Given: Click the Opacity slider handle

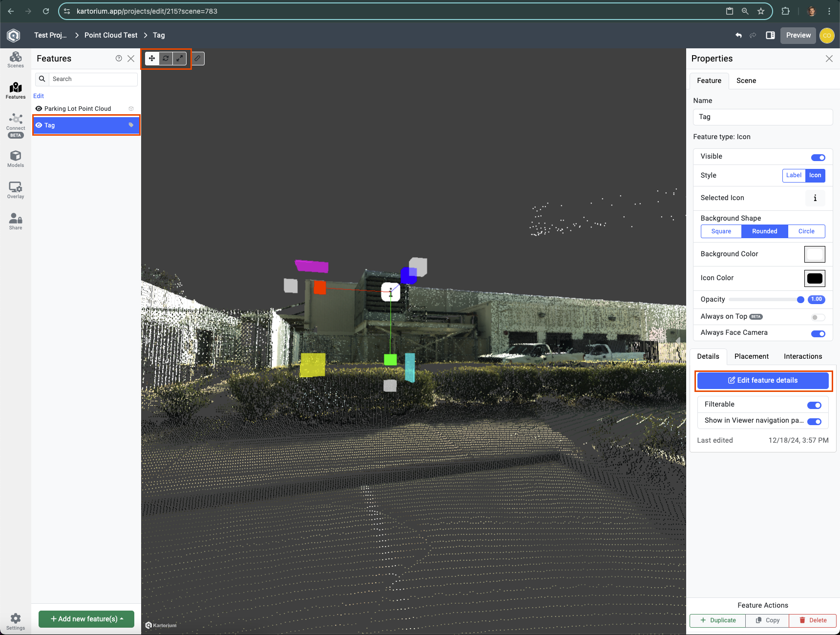Looking at the screenshot, I should point(800,300).
